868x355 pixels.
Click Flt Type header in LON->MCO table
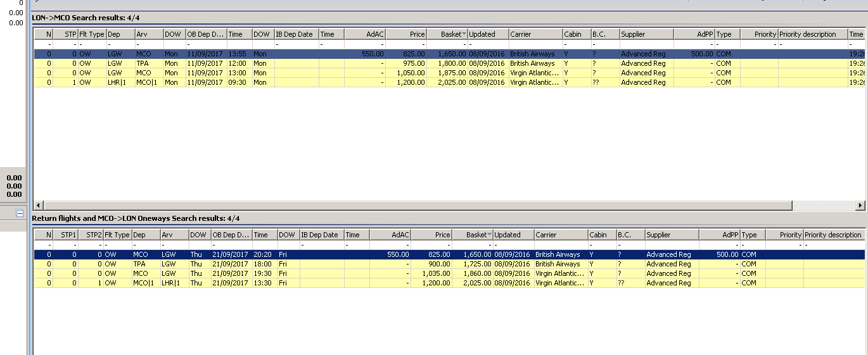click(92, 34)
